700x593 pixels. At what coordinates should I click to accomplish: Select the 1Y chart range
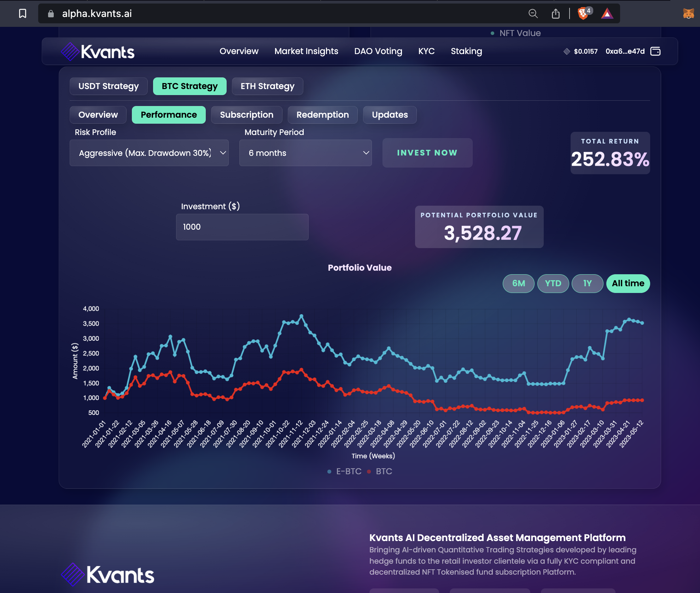[587, 283]
